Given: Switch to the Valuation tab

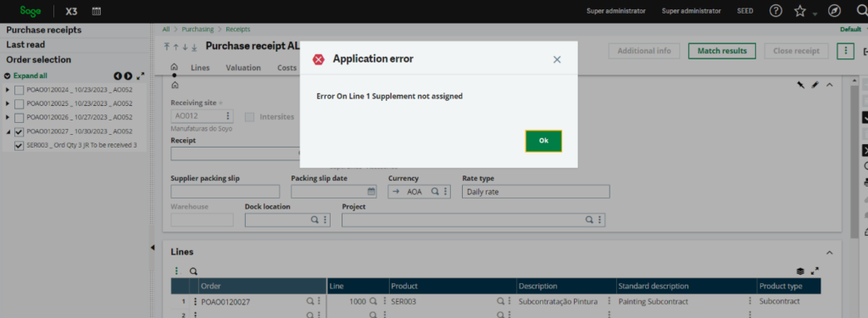Looking at the screenshot, I should click(243, 68).
